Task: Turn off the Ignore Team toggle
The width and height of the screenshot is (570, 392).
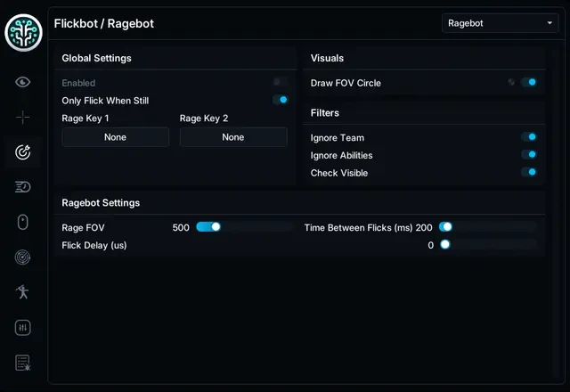Action: click(x=529, y=137)
